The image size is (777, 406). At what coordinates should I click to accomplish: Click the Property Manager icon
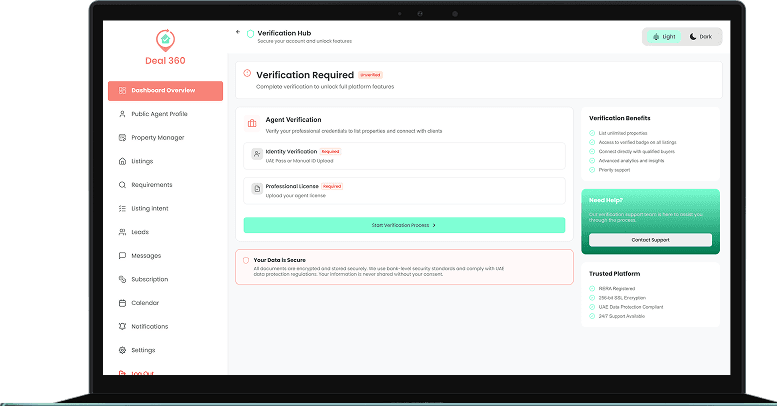(x=122, y=138)
